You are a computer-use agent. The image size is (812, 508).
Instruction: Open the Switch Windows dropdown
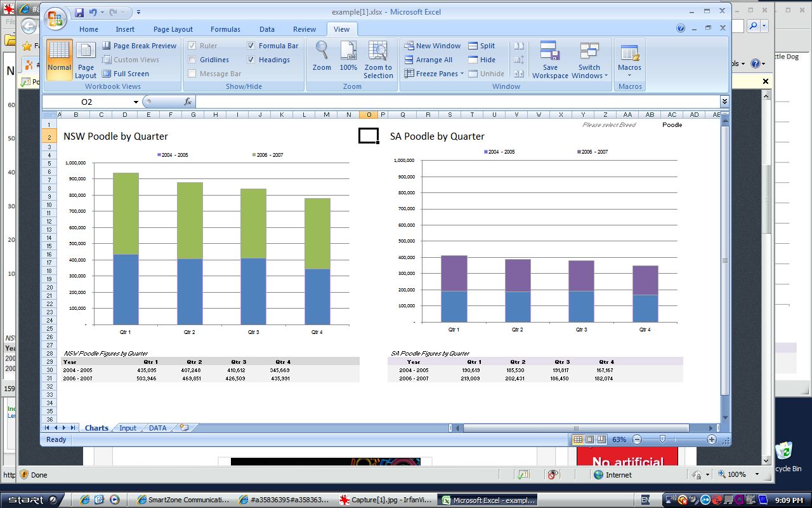[589, 60]
